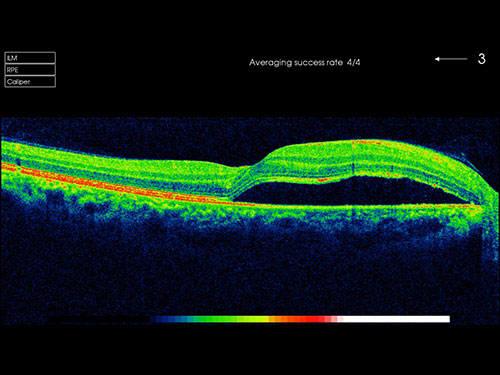Screen dimensions: 500x375
Task: Click the green section of the color scale
Action: pos(217,319)
